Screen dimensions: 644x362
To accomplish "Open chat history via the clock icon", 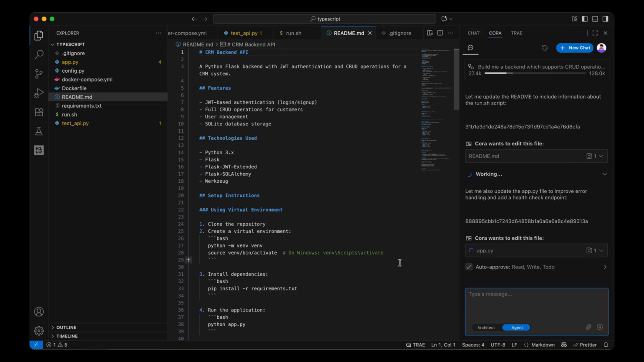I will coord(544,48).
